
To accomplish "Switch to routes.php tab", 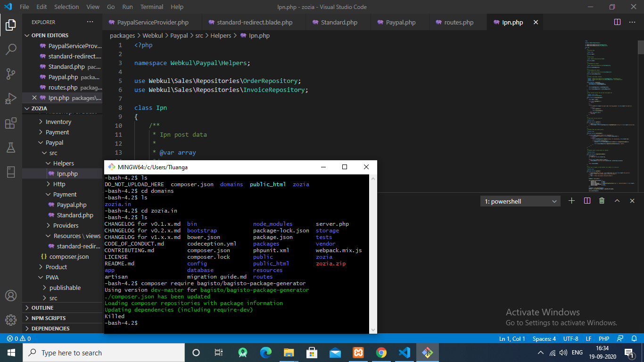I will click(x=458, y=22).
